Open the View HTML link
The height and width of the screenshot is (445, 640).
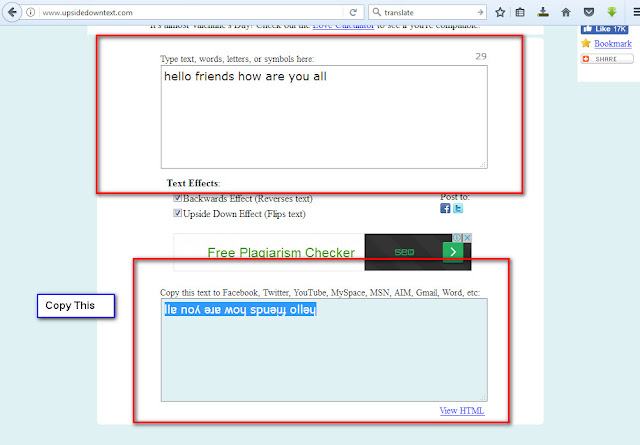[462, 411]
